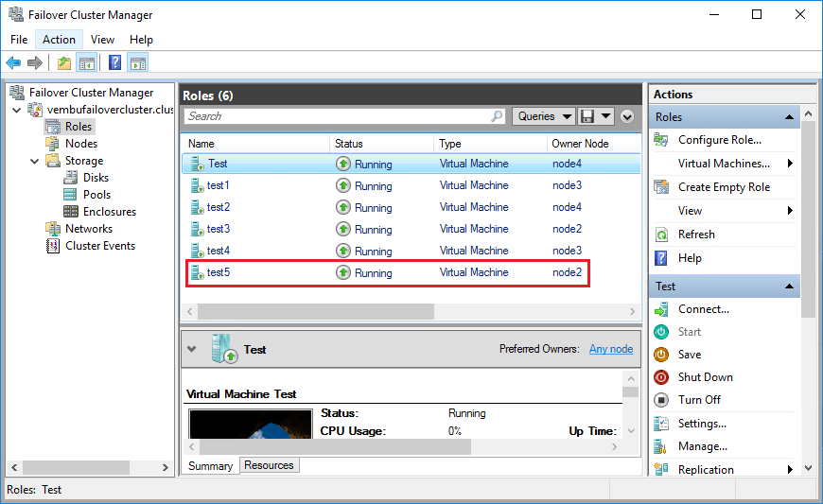
Task: Select Nodes in the console tree
Action: (81, 144)
